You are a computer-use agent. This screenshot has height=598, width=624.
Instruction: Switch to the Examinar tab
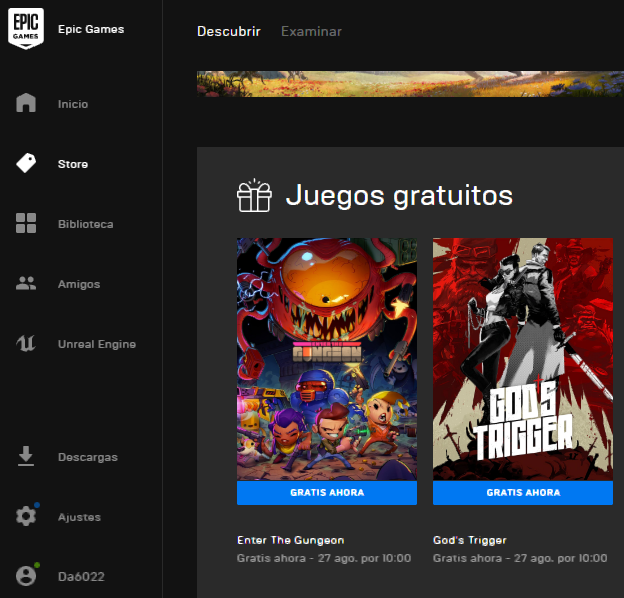point(311,31)
